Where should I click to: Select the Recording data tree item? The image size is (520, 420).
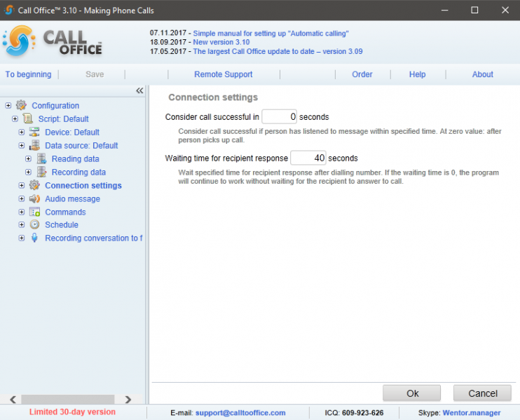[x=78, y=172]
